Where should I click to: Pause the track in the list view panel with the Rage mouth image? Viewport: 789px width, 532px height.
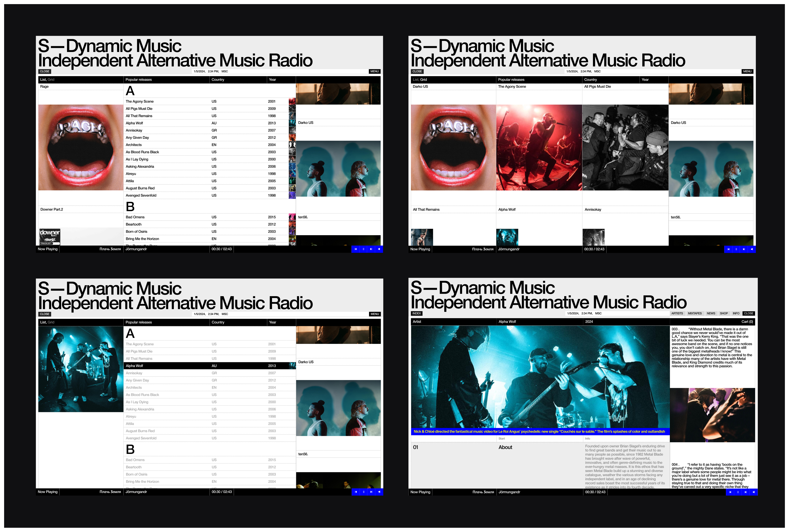(363, 249)
